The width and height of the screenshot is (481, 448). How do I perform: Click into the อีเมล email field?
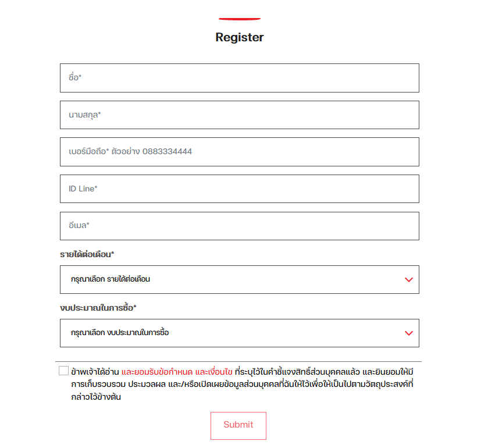click(x=239, y=226)
